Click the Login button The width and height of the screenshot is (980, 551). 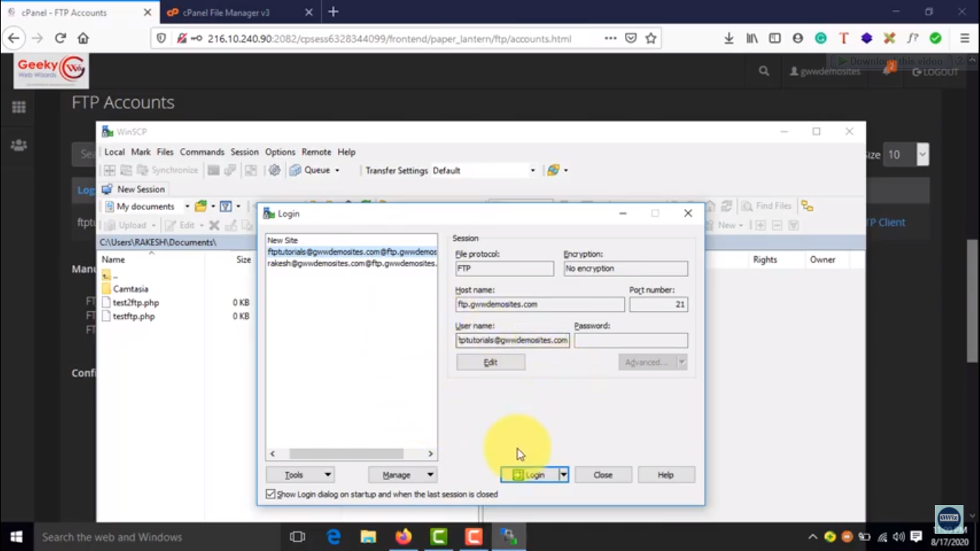pos(529,474)
